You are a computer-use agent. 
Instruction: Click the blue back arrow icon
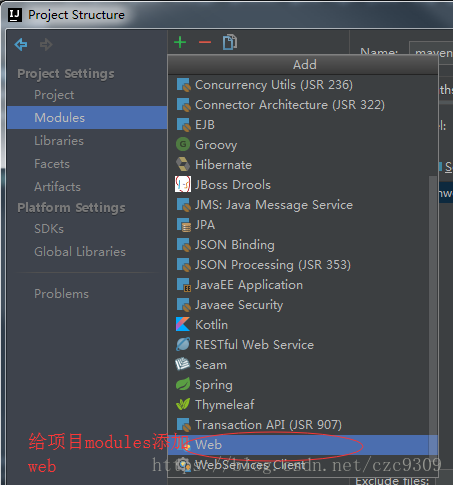point(21,44)
